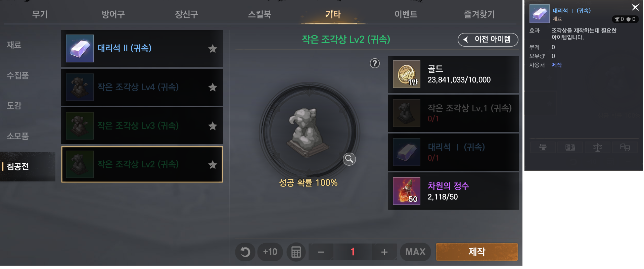Select the 작은 조각상 Lv3 recipe row
Screen dimensions: 644x269
[142, 126]
